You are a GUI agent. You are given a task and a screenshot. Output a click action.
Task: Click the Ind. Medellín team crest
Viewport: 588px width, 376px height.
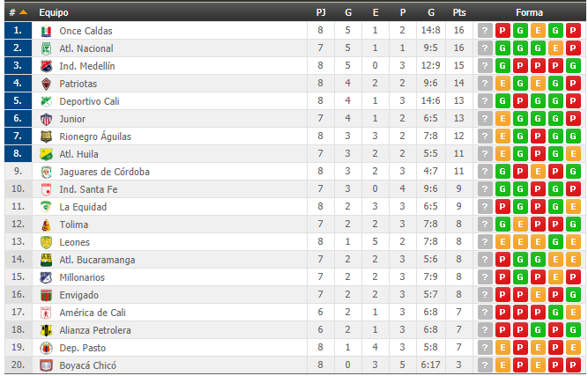[x=46, y=66]
